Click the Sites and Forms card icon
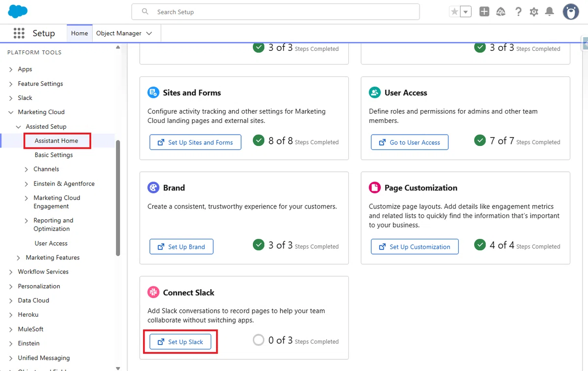588x371 pixels. coord(153,93)
